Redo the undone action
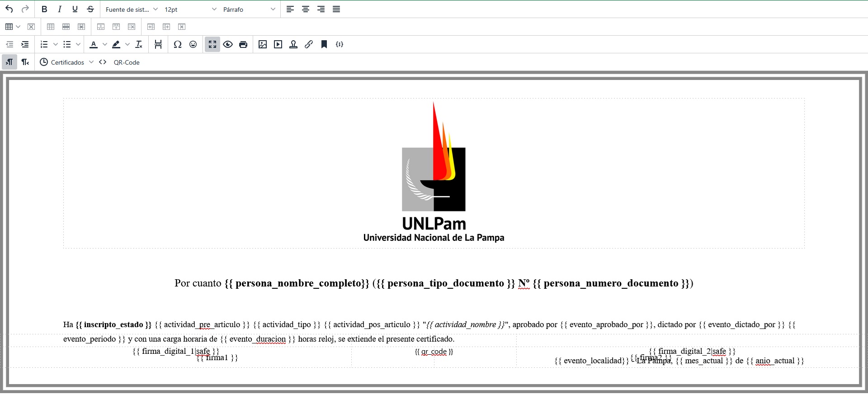868x399 pixels. tap(25, 9)
